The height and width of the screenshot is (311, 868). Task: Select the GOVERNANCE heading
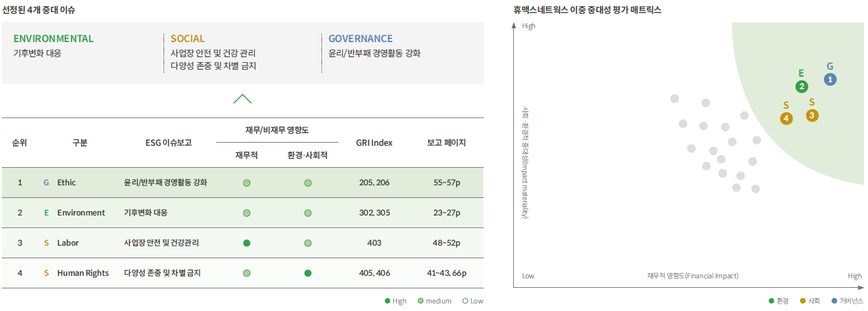pyautogui.click(x=360, y=39)
